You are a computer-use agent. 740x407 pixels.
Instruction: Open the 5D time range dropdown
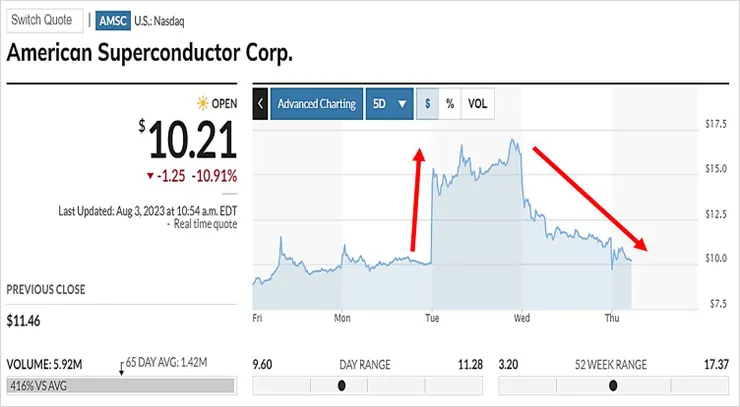[x=389, y=104]
